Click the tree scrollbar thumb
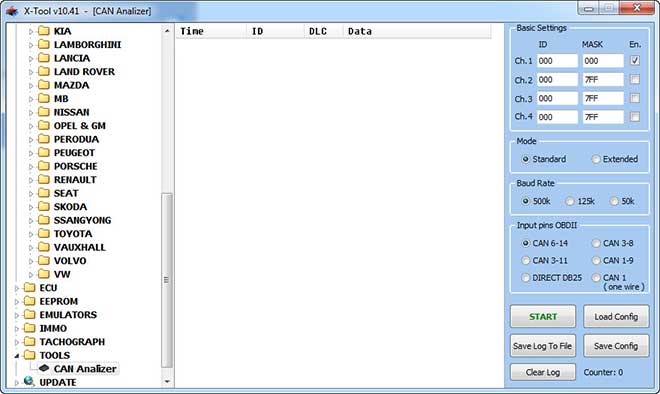 click(x=167, y=280)
